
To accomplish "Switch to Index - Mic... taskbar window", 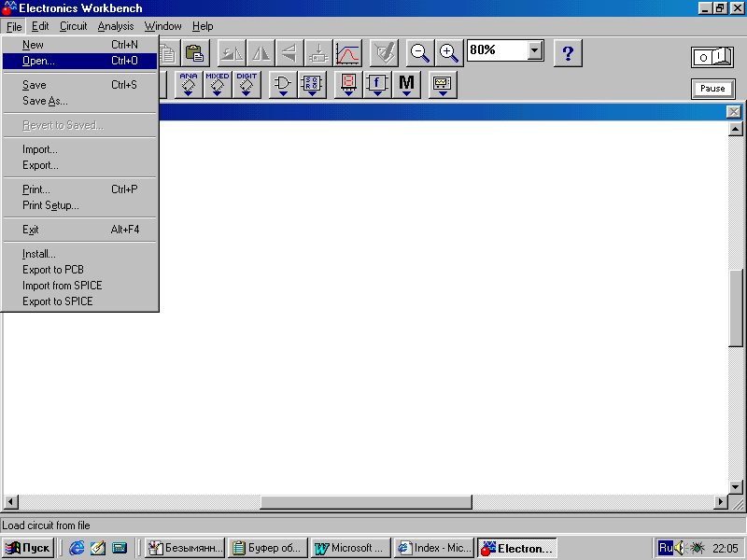I will click(434, 548).
